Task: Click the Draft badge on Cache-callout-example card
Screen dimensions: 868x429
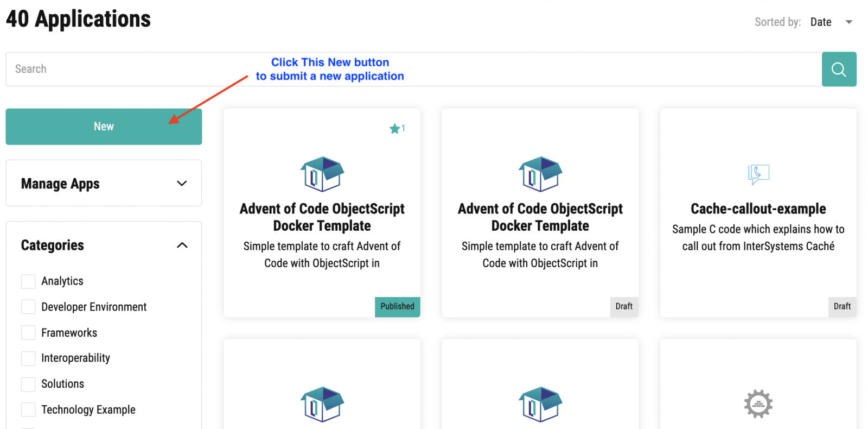Action: click(842, 306)
